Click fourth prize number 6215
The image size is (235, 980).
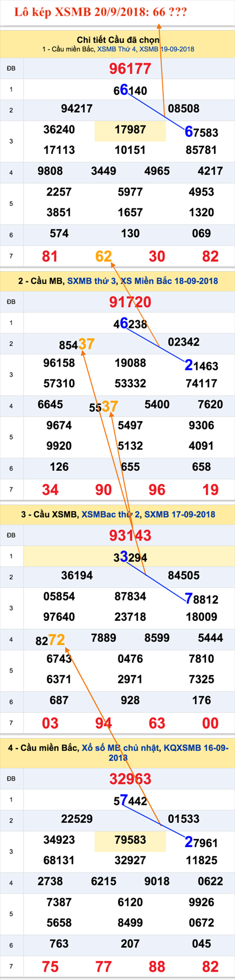(x=104, y=881)
